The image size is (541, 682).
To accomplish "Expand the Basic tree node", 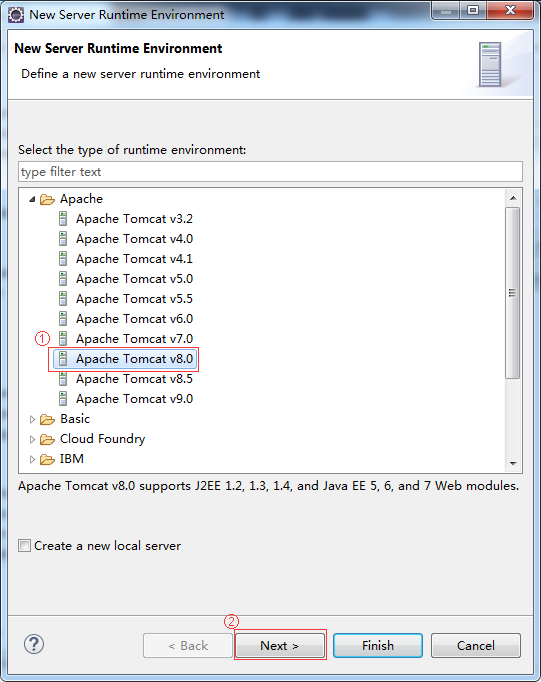I will click(x=32, y=419).
